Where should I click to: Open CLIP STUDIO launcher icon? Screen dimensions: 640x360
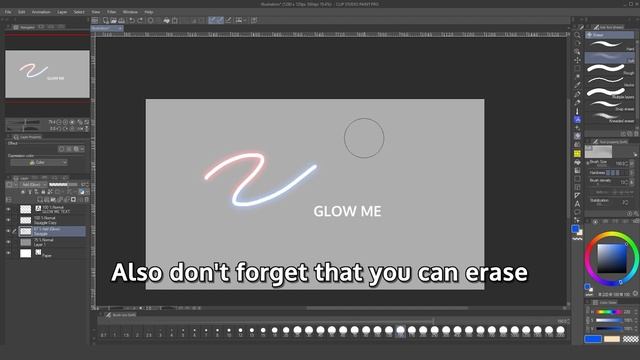point(95,20)
